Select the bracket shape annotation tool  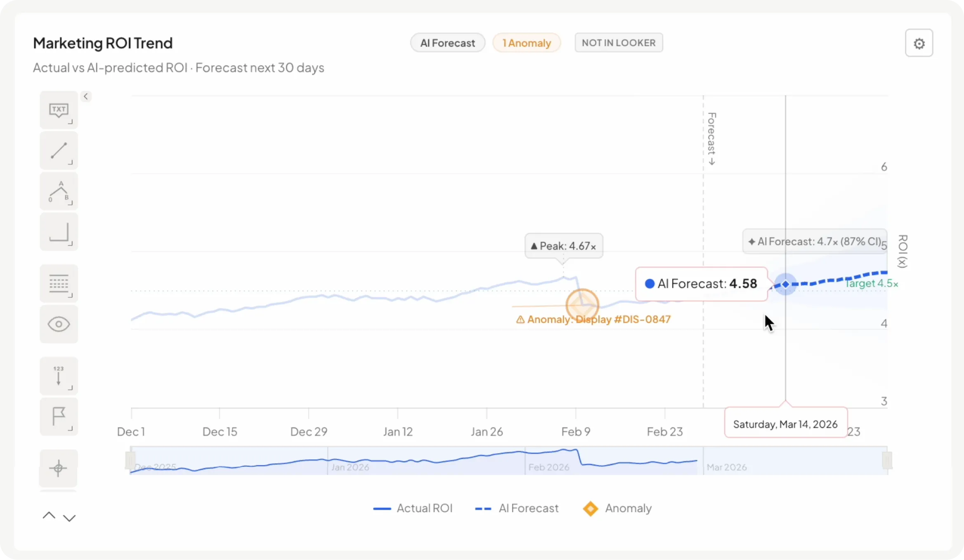coord(59,232)
